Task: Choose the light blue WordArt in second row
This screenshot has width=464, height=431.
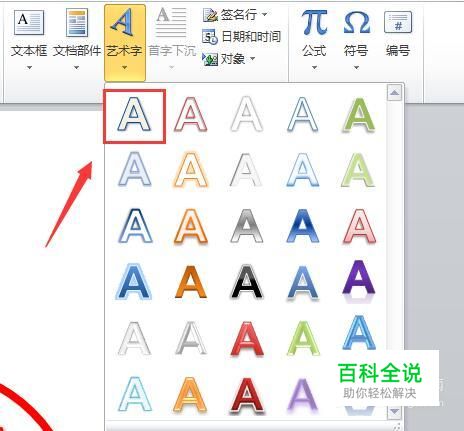Action: coord(303,169)
